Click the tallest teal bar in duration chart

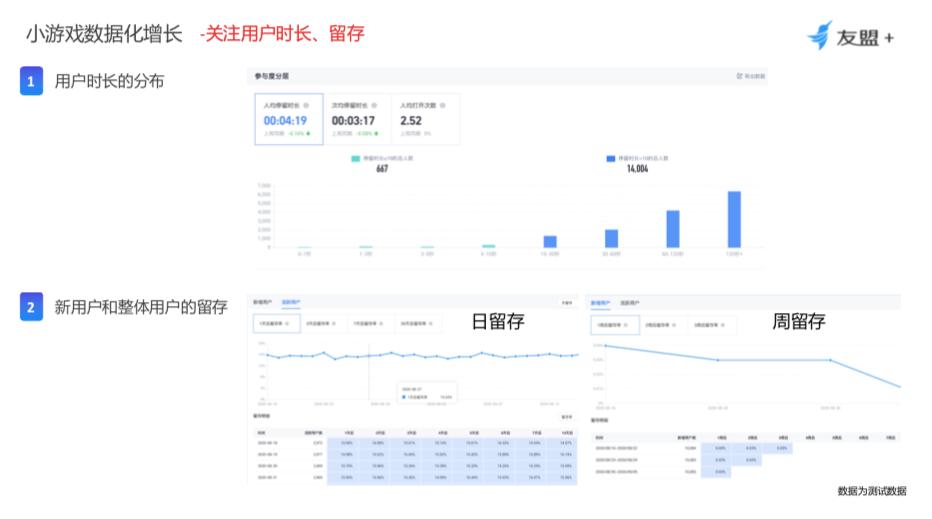489,246
